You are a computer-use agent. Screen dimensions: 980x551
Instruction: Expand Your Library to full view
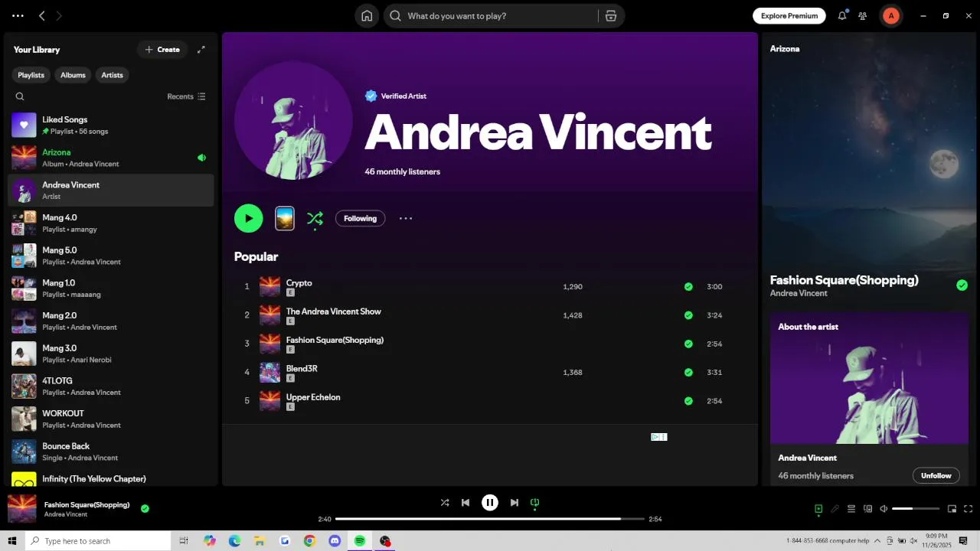(x=201, y=50)
